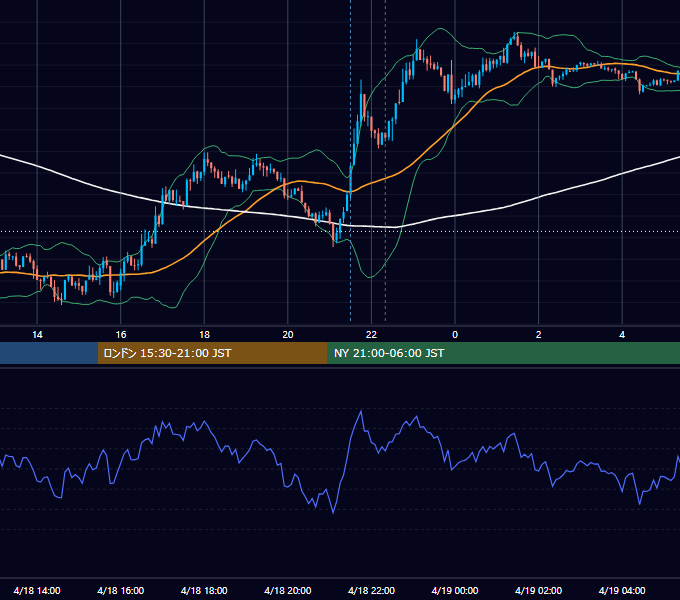Click the 4/18 20:00 date label
The height and width of the screenshot is (600, 680).
point(288,590)
